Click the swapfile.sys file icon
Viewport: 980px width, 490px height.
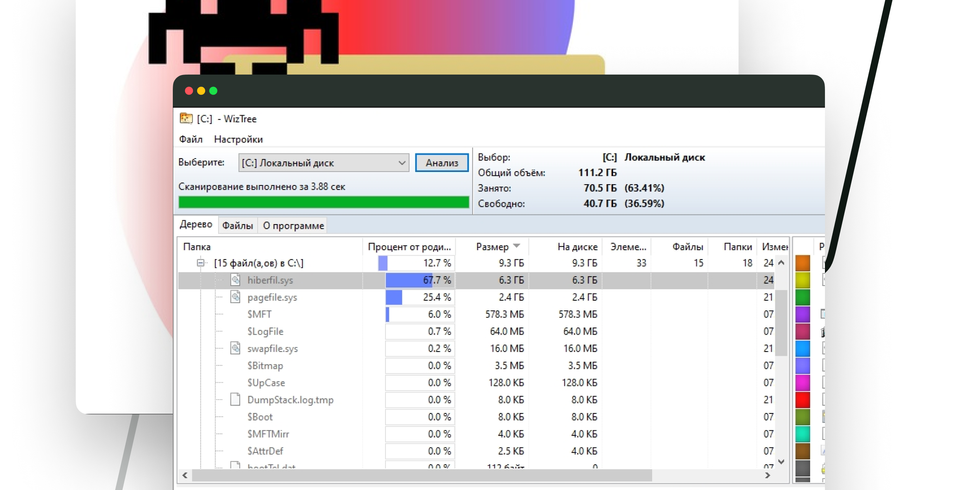pos(236,348)
